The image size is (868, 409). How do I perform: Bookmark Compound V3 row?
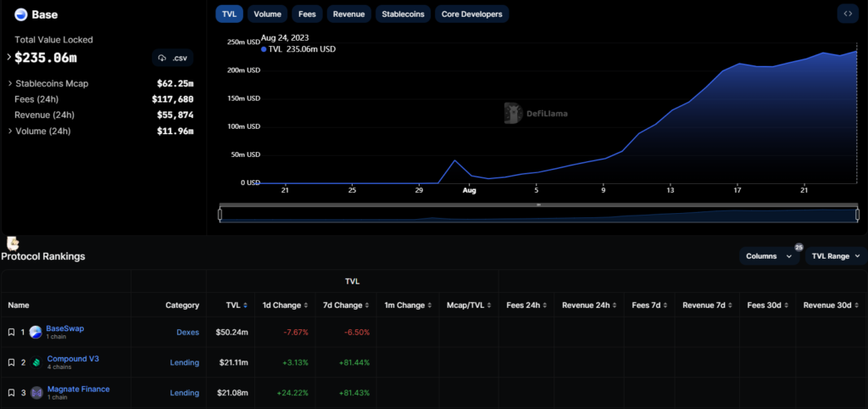pyautogui.click(x=11, y=362)
